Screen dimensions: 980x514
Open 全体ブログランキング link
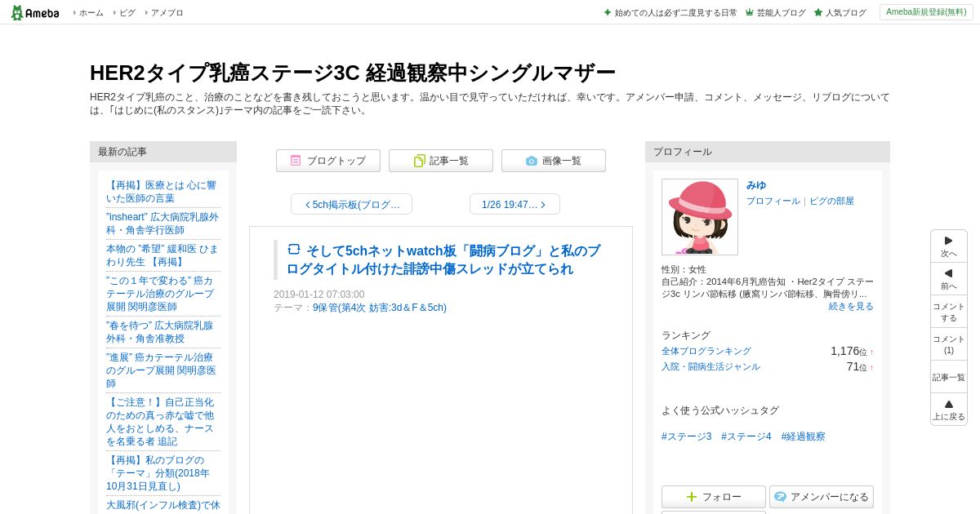point(706,351)
